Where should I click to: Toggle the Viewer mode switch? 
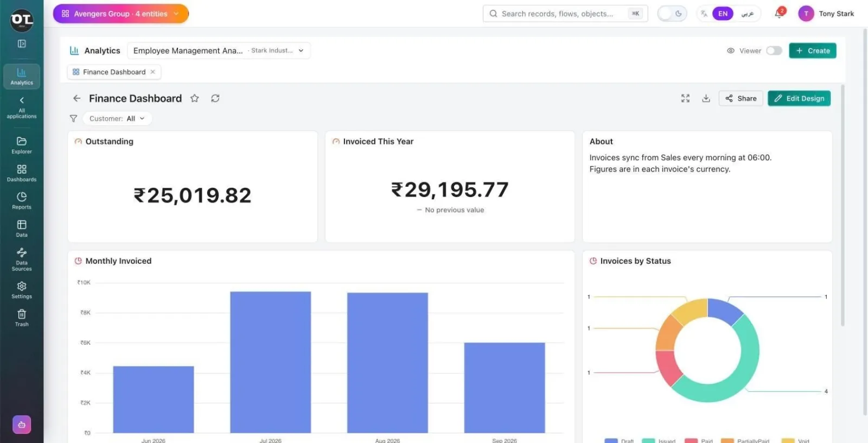(774, 50)
